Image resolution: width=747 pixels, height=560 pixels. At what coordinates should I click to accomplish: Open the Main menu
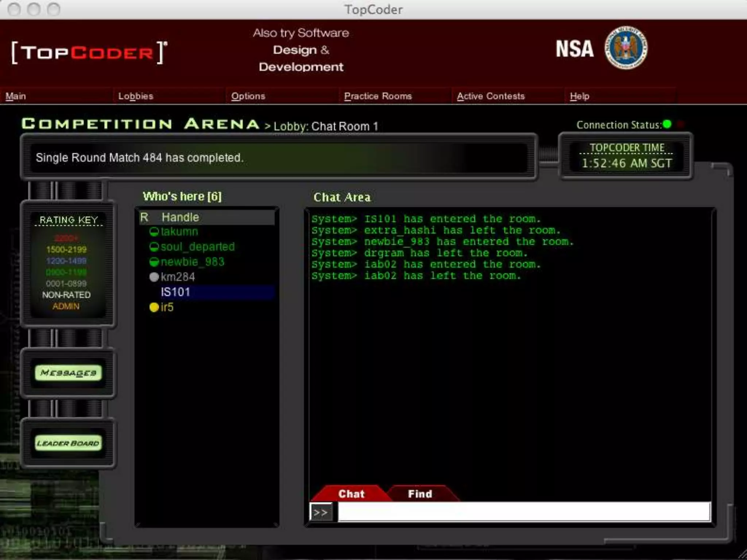(x=16, y=96)
